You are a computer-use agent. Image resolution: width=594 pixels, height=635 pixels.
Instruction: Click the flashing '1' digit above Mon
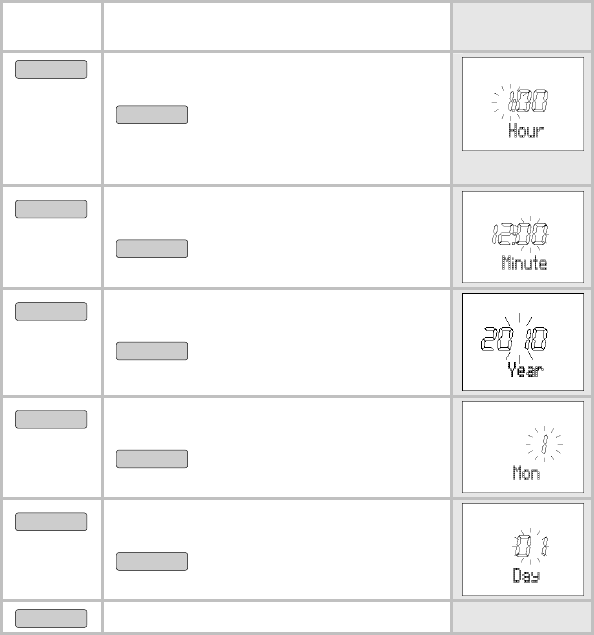click(x=545, y=444)
